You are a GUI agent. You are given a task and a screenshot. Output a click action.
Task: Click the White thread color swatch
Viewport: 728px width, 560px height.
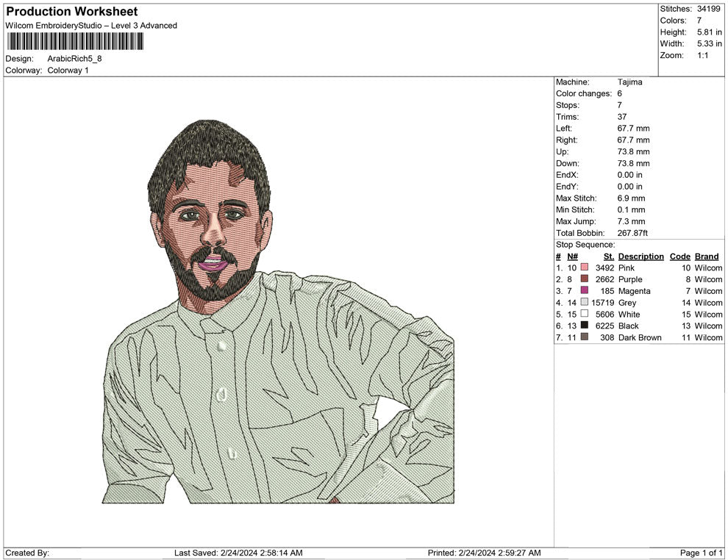tap(585, 315)
